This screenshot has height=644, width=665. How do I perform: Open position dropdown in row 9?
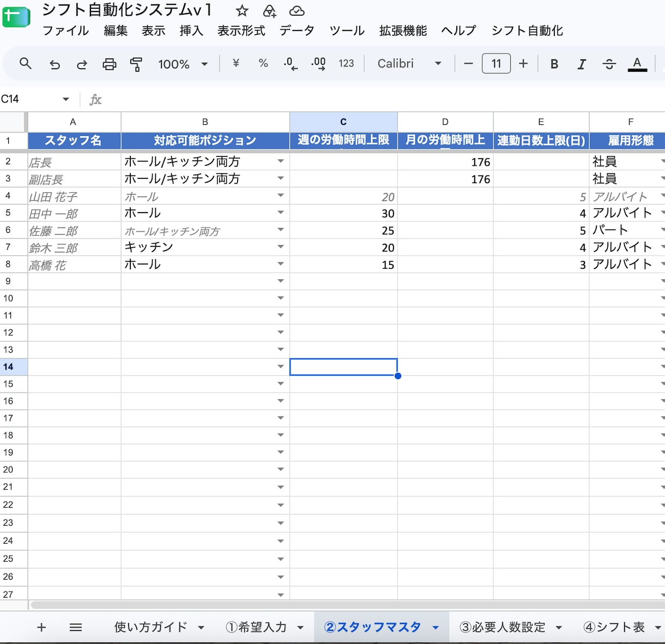point(281,281)
